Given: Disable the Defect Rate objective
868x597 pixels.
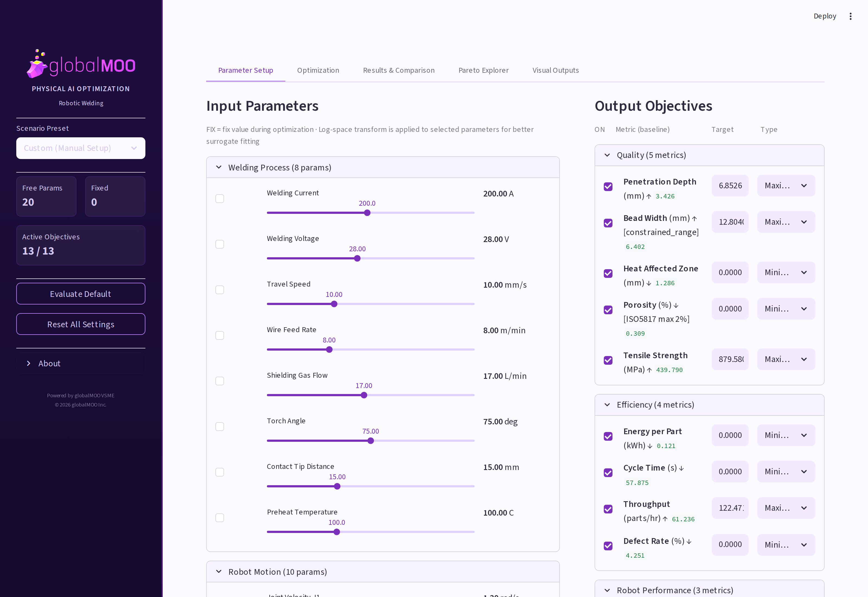Looking at the screenshot, I should pyautogui.click(x=608, y=546).
